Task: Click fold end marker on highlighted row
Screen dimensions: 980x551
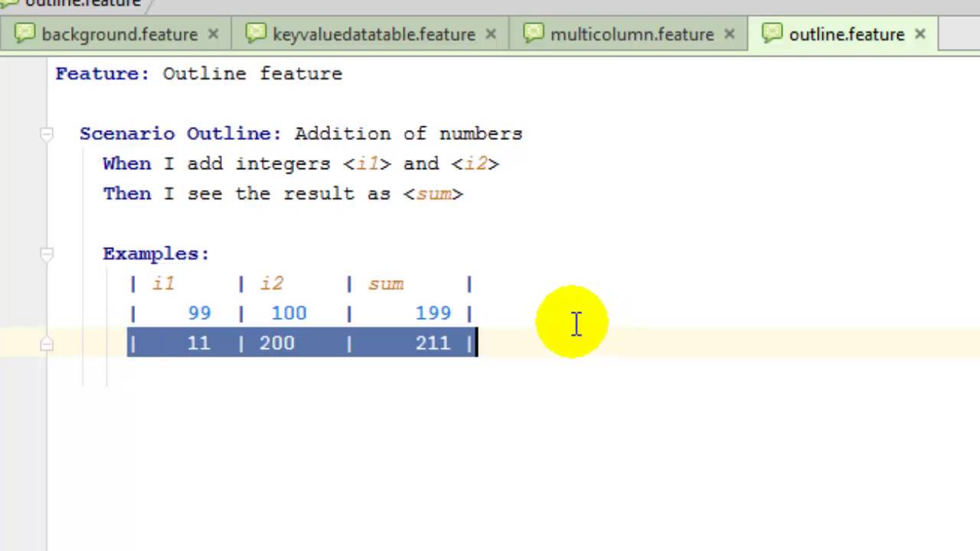Action: tap(46, 344)
